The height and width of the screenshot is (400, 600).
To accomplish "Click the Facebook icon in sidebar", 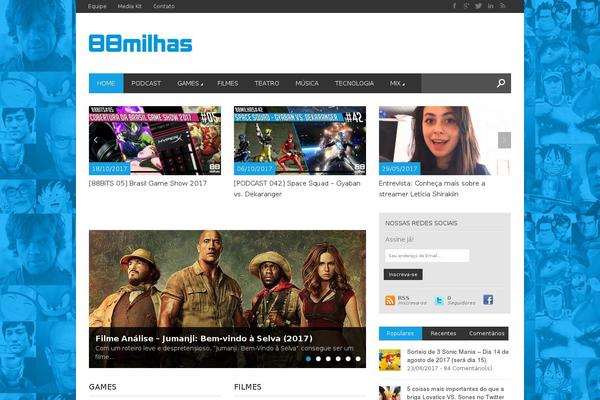I will pyautogui.click(x=488, y=300).
